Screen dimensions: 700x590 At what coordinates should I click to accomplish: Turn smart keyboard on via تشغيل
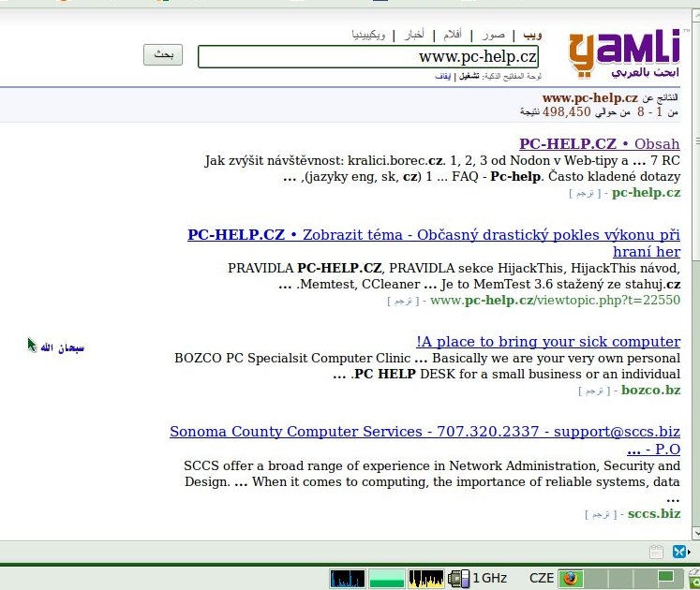[x=469, y=76]
